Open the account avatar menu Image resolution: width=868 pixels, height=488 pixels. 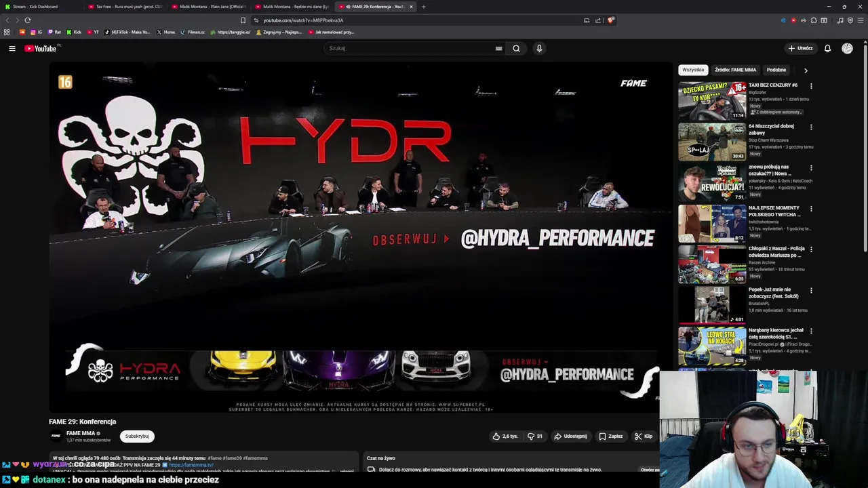click(x=847, y=48)
